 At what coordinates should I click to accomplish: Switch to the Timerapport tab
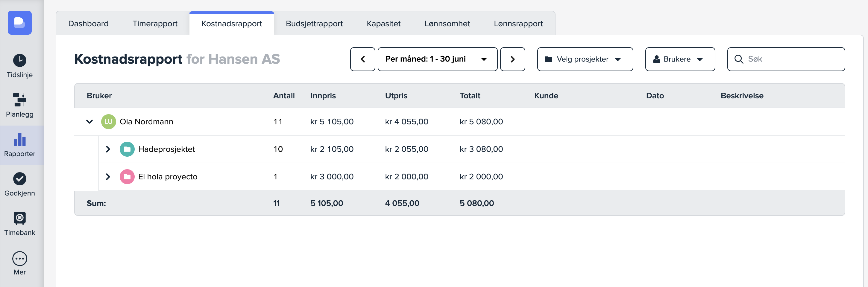point(155,24)
